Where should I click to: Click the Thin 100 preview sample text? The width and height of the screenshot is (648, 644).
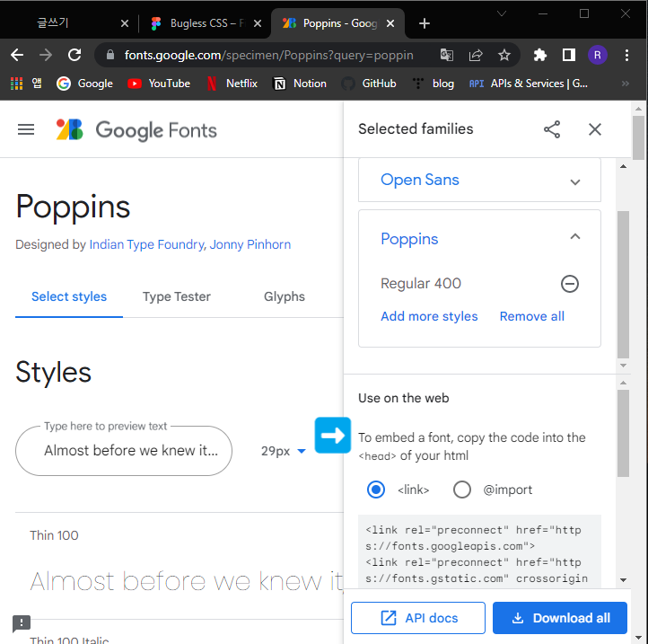(187, 581)
